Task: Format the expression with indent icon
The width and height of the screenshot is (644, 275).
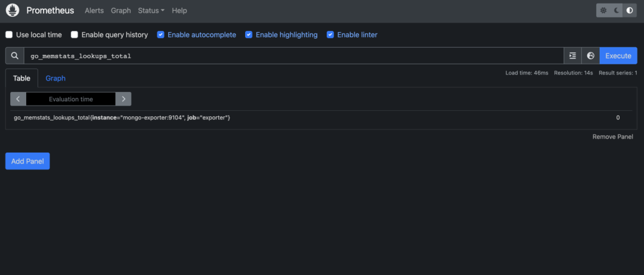Action: 573,56
